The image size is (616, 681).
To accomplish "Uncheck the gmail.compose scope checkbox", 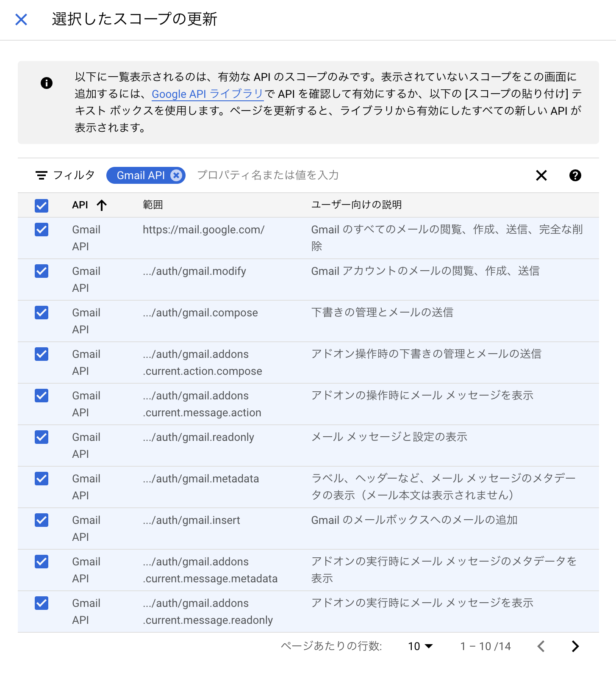I will [42, 313].
